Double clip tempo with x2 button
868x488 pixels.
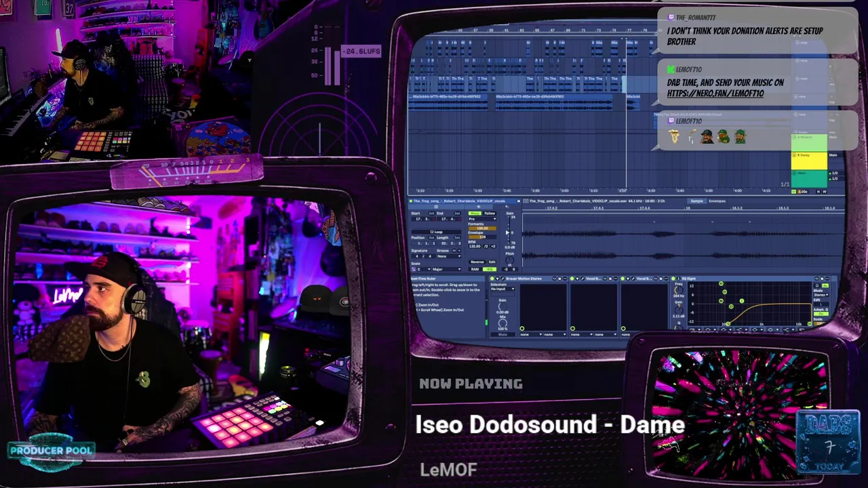click(493, 247)
